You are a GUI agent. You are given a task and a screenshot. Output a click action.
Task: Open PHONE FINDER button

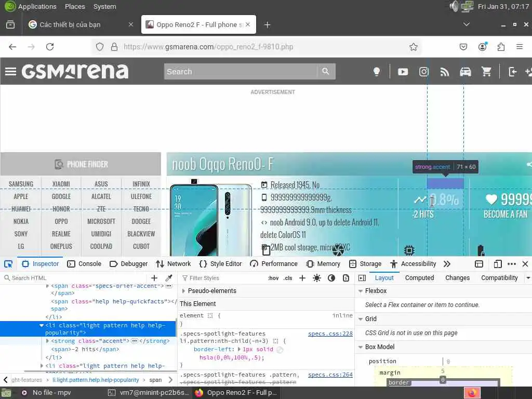coord(81,164)
